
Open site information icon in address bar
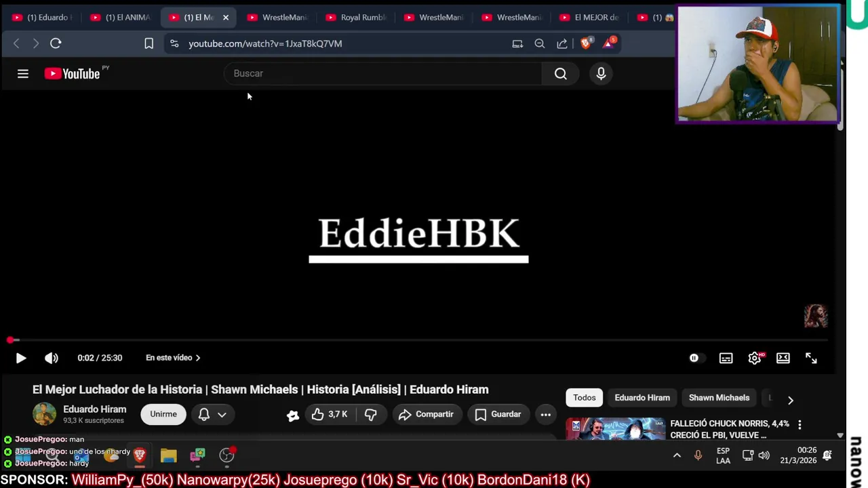174,43
